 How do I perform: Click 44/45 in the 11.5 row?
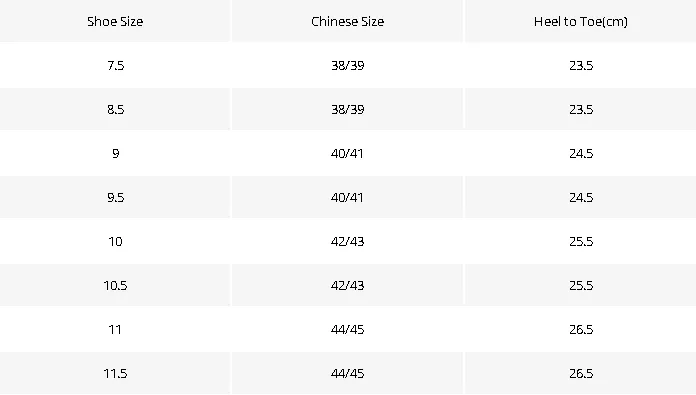point(347,373)
